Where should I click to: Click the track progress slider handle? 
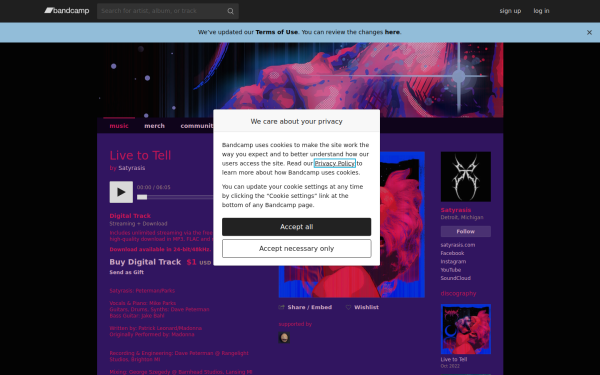(x=142, y=197)
